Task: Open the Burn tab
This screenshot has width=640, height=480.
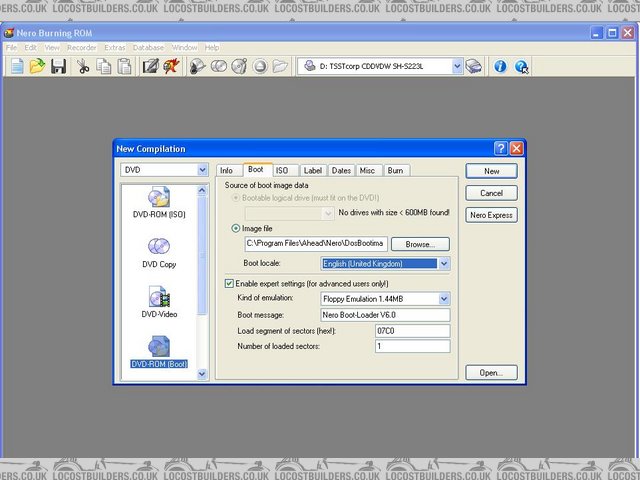Action: 396,171
